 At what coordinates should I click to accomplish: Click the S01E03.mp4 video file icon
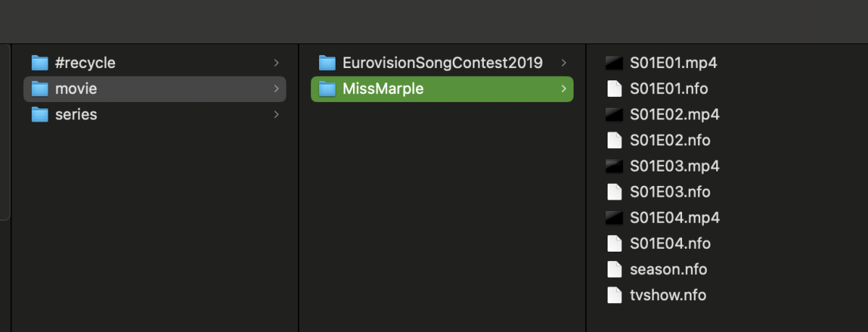click(x=614, y=166)
